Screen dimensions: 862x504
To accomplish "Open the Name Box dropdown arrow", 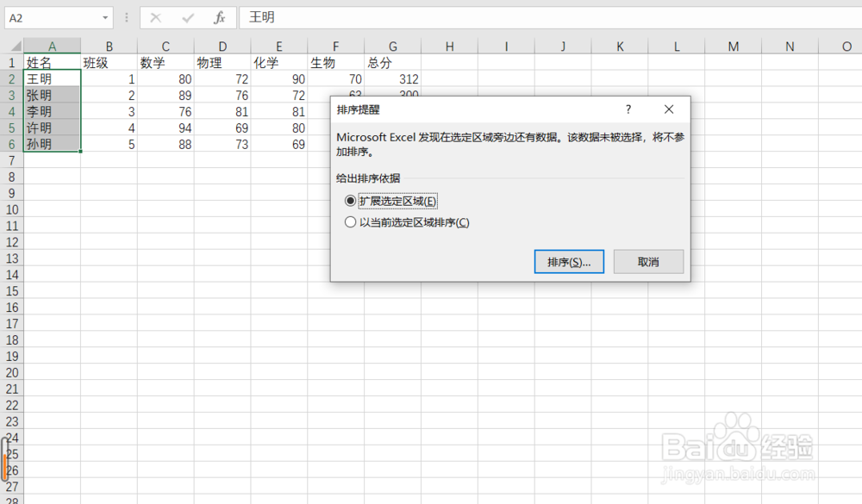I will tap(107, 17).
